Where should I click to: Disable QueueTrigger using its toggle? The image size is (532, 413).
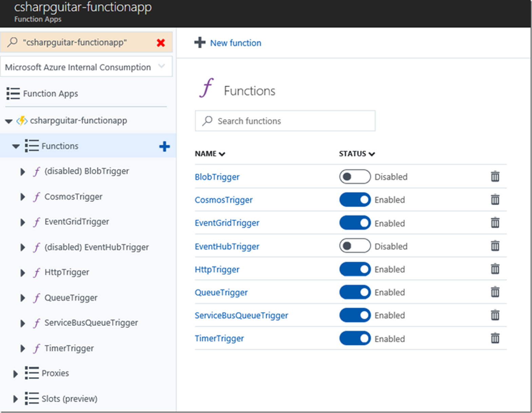click(x=355, y=292)
